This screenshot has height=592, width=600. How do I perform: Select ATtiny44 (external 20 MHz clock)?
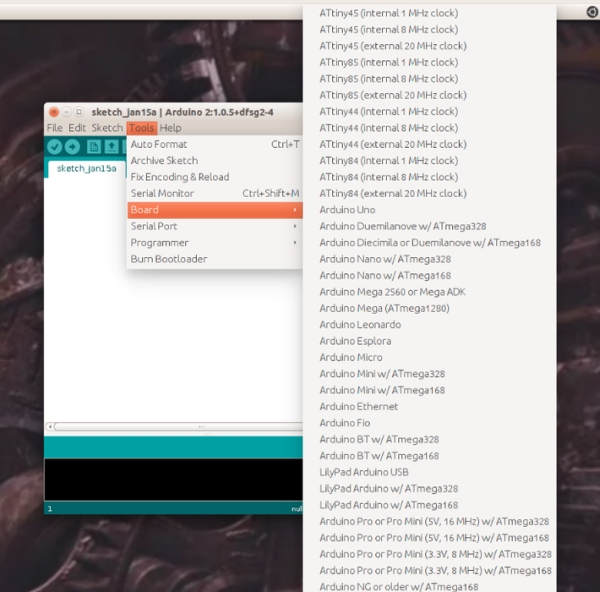[x=430, y=144]
